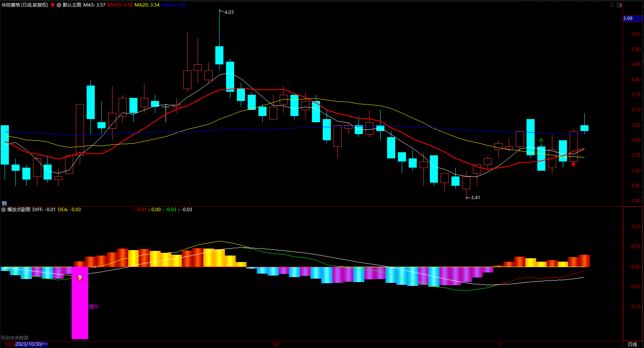
Task: Click the DEA: -0.03 value
Action: pyautogui.click(x=69, y=210)
